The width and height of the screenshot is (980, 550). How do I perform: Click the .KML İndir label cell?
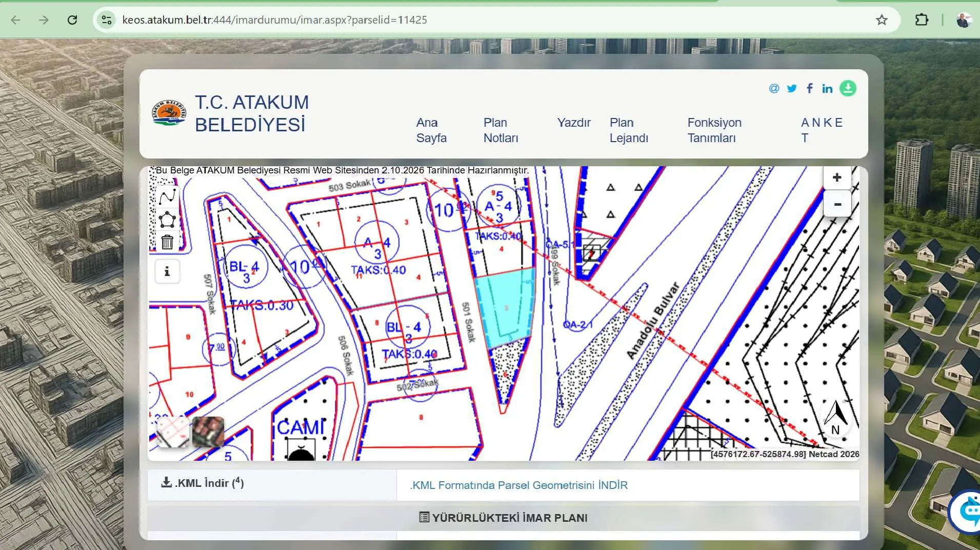pyautogui.click(x=272, y=485)
